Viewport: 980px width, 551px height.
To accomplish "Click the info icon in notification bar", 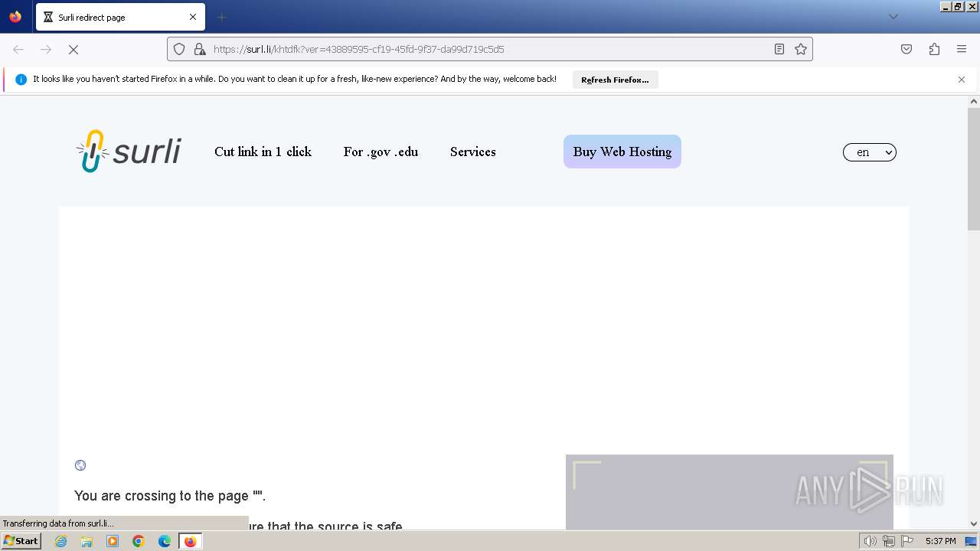I will (21, 80).
